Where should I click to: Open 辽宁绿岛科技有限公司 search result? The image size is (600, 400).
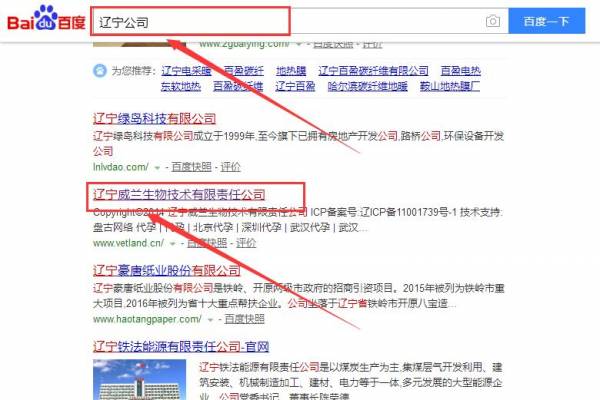coord(166,118)
